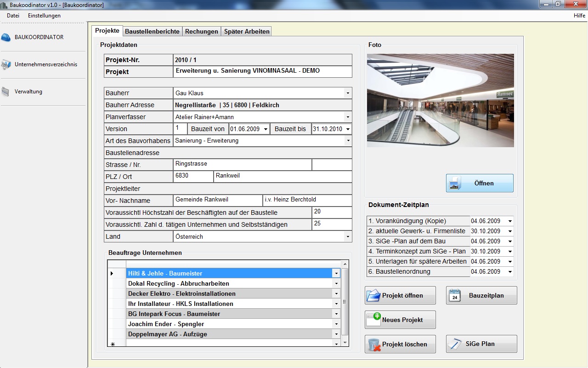Expand the Art des Bauvorhabens dropdown
588x368 pixels.
348,141
